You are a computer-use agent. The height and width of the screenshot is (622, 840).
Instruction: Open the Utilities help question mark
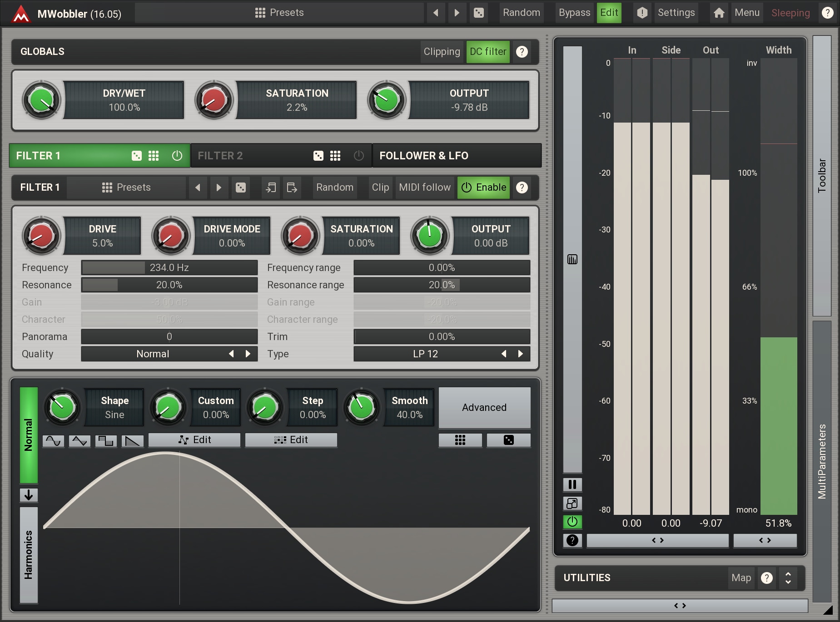pos(767,578)
